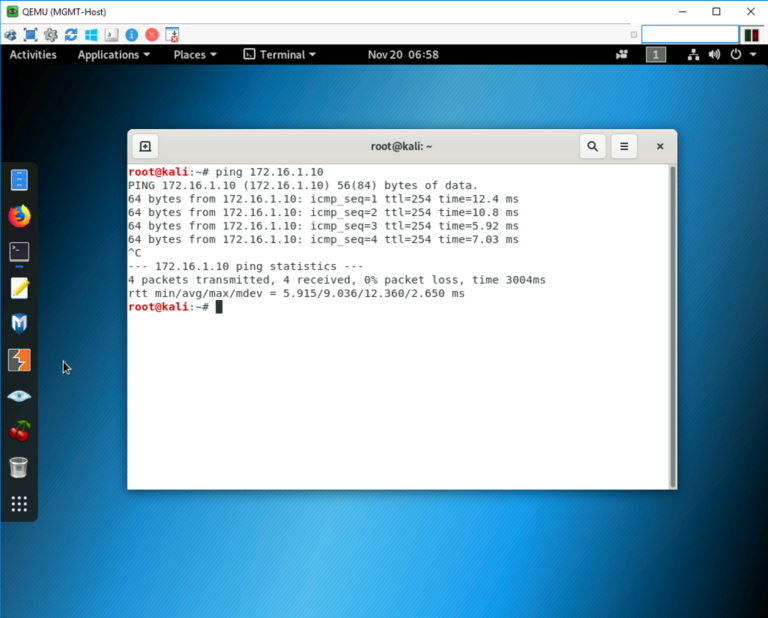Open the Activities overview
Screen dimensions: 768x618
point(33,54)
